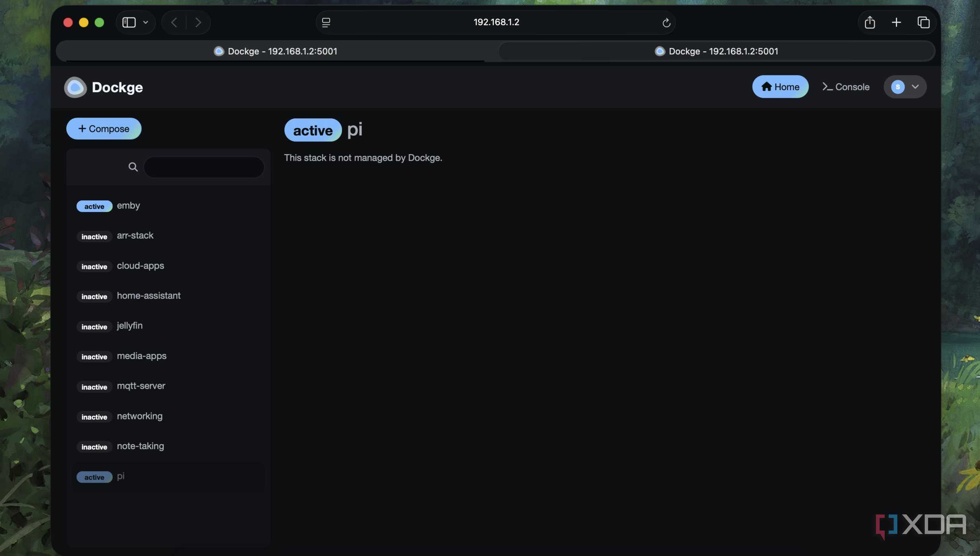Show the tab overview icon

coord(923,22)
